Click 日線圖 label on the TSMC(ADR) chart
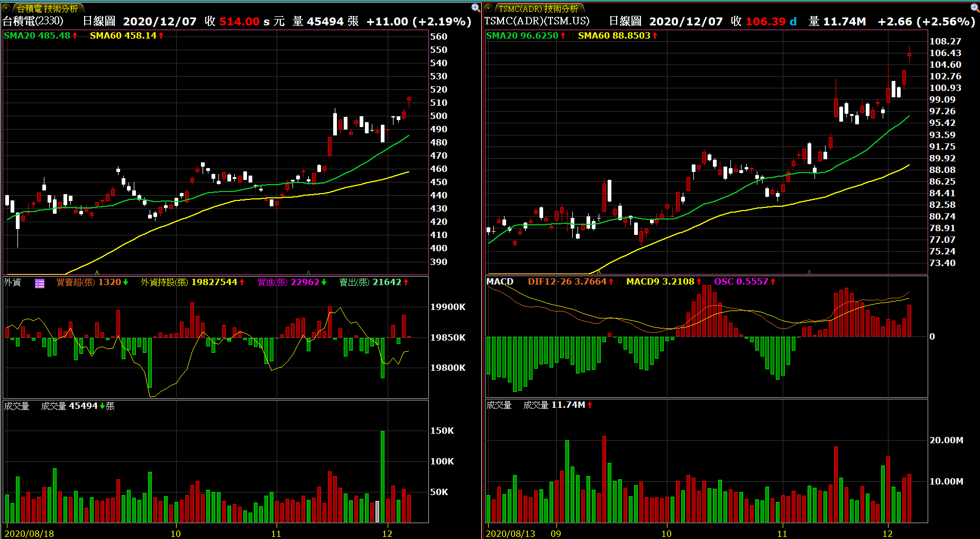The height and width of the screenshot is (539, 980). [x=625, y=21]
